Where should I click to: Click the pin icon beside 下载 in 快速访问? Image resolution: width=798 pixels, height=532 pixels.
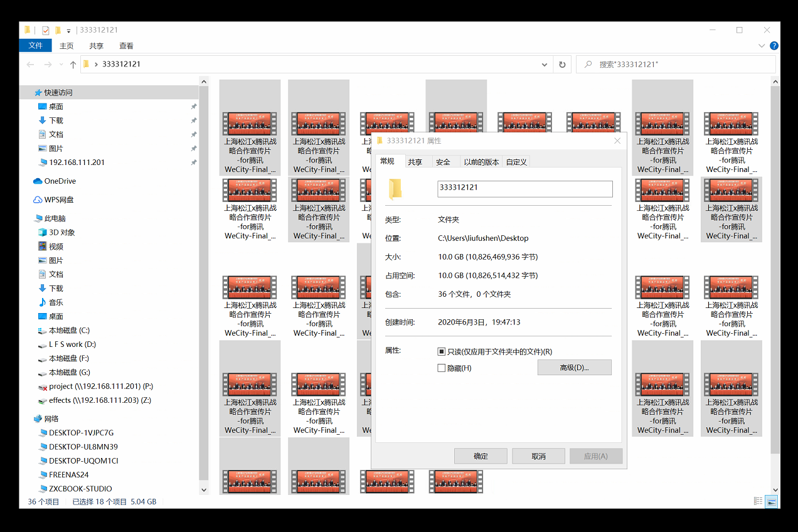(194, 120)
